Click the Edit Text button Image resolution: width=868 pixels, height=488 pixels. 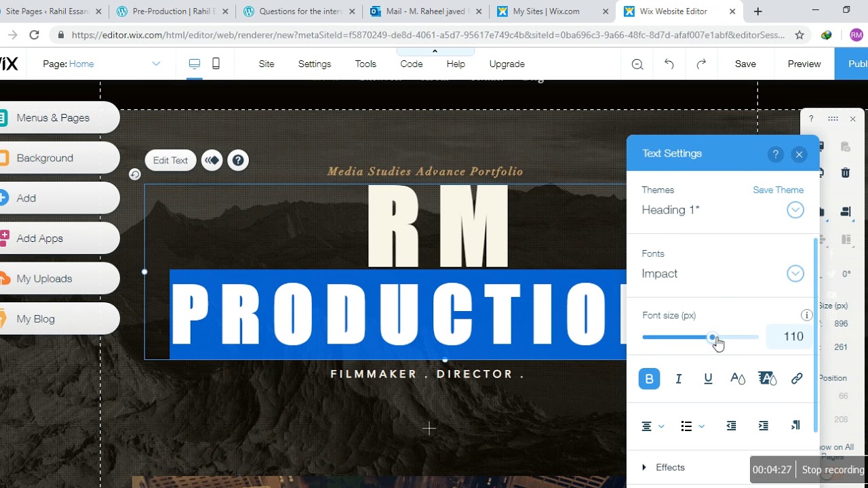point(170,161)
